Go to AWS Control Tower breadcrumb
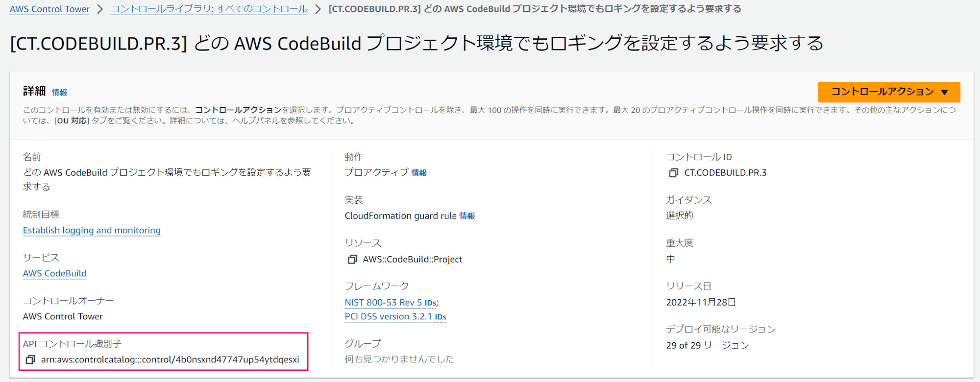The width and height of the screenshot is (980, 382). coord(49,9)
